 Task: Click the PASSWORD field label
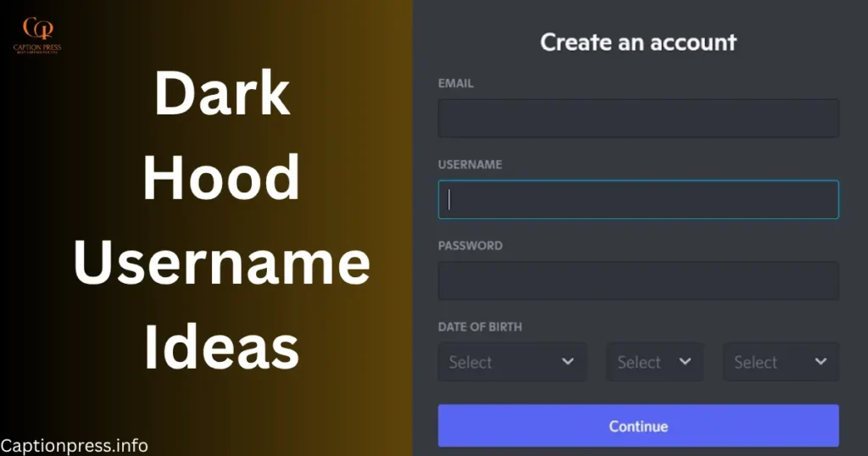[x=470, y=246]
